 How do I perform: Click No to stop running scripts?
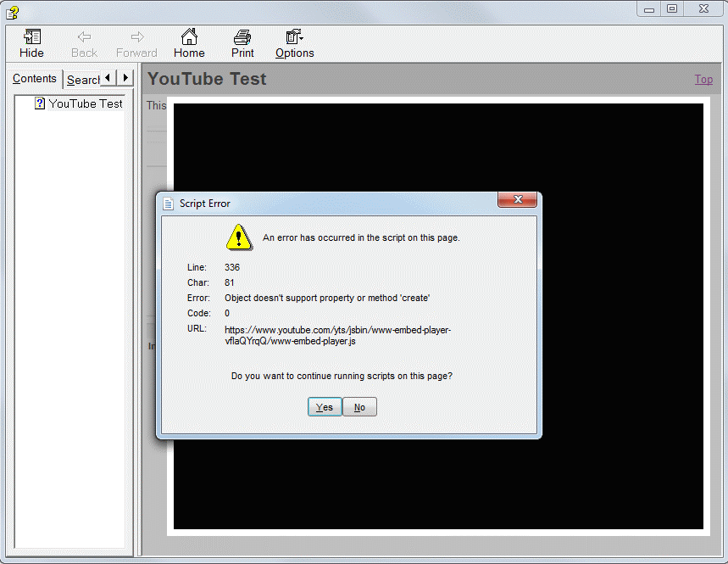point(359,406)
